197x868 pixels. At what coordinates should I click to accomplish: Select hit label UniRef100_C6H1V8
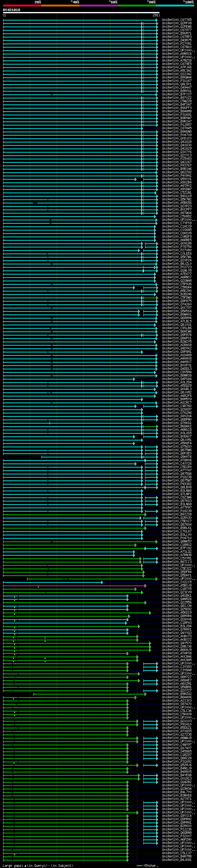(177, 233)
